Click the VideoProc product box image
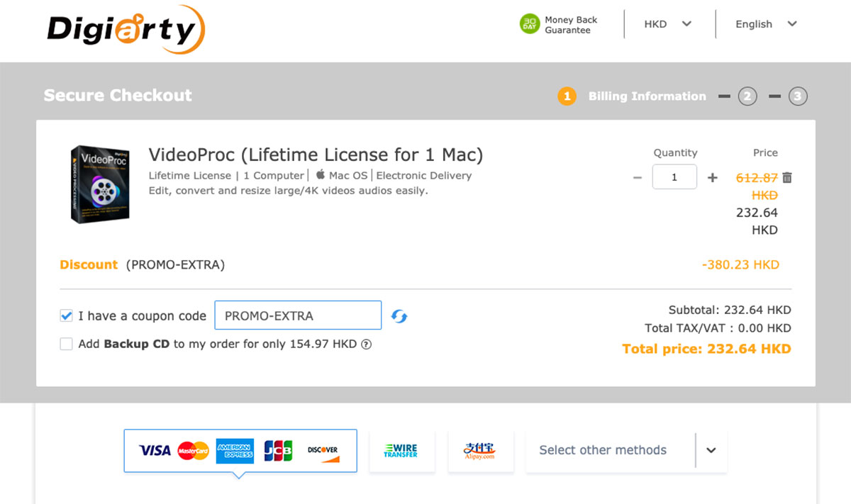 99,184
